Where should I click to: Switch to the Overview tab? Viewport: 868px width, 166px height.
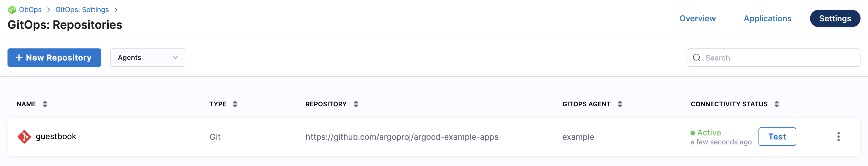tap(697, 18)
